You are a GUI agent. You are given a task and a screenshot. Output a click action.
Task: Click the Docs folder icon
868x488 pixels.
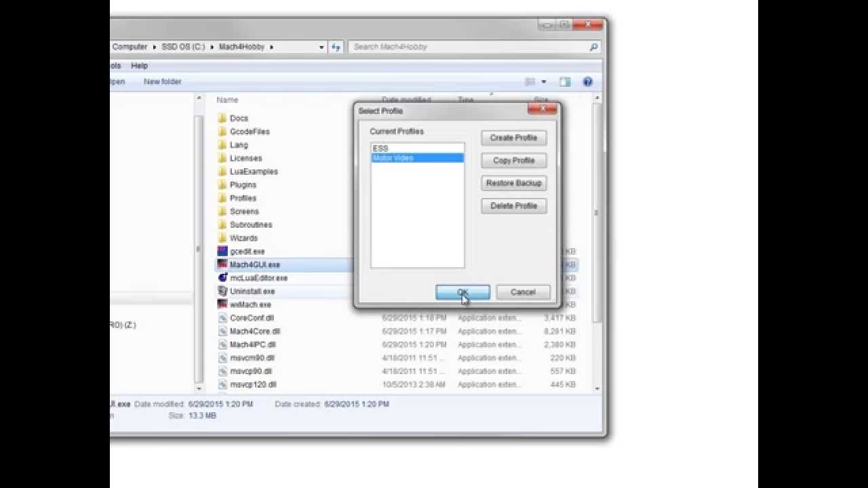pyautogui.click(x=222, y=118)
